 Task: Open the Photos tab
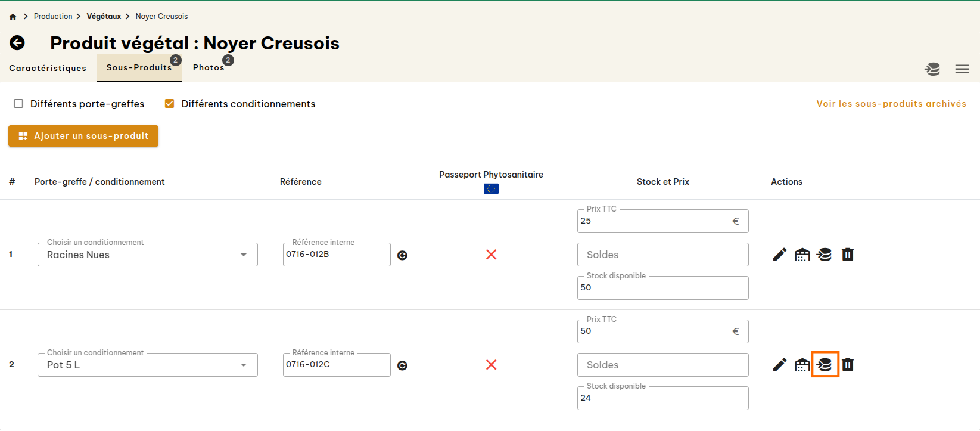coord(209,67)
